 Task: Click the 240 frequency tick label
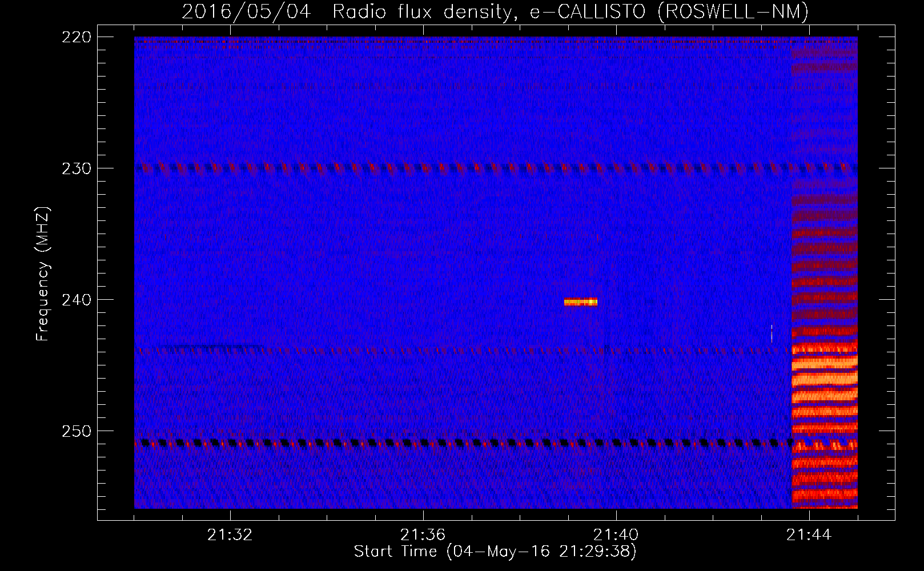click(x=76, y=300)
